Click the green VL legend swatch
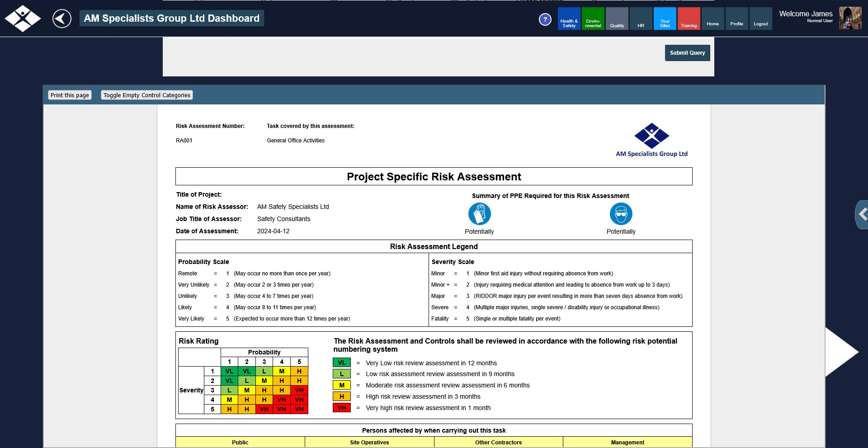 click(x=342, y=363)
